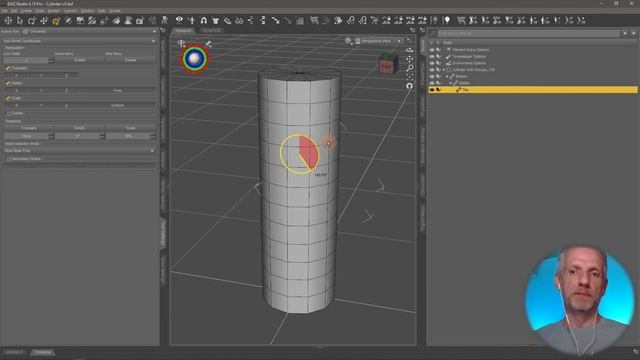
Task: Hide the Middle bone with its eye icon
Action: (x=432, y=83)
